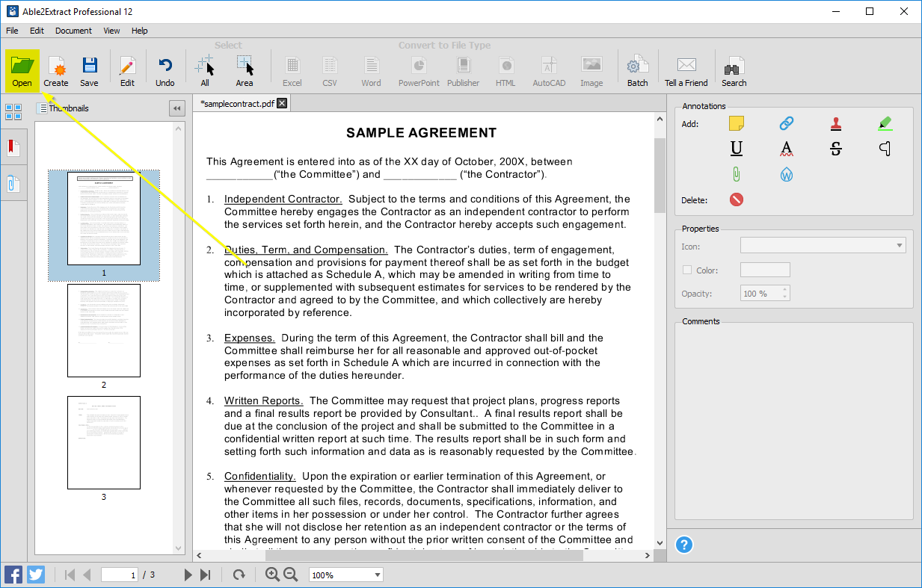Undo the last action

coord(165,71)
